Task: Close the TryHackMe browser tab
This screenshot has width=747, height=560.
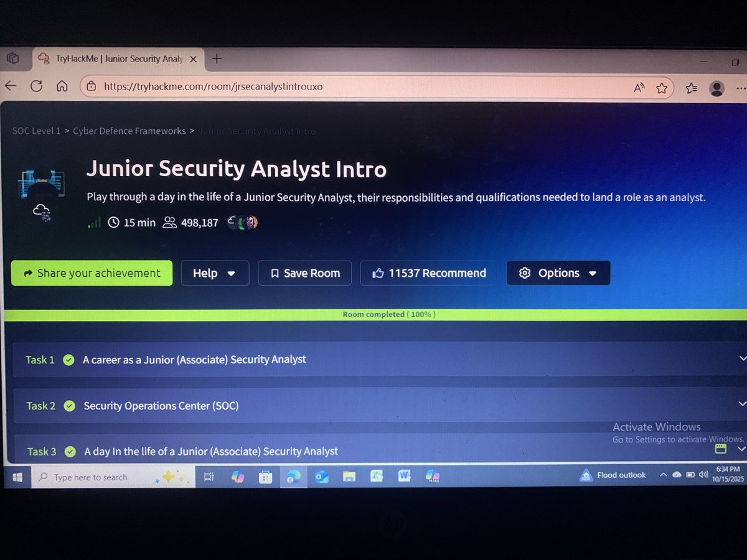Action: click(194, 59)
